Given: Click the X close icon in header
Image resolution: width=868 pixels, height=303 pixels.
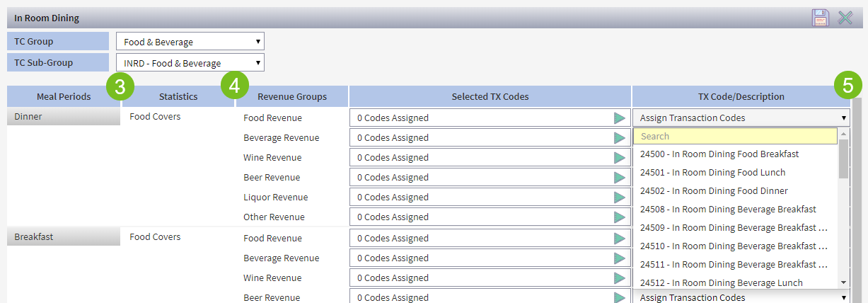Looking at the screenshot, I should click(845, 18).
